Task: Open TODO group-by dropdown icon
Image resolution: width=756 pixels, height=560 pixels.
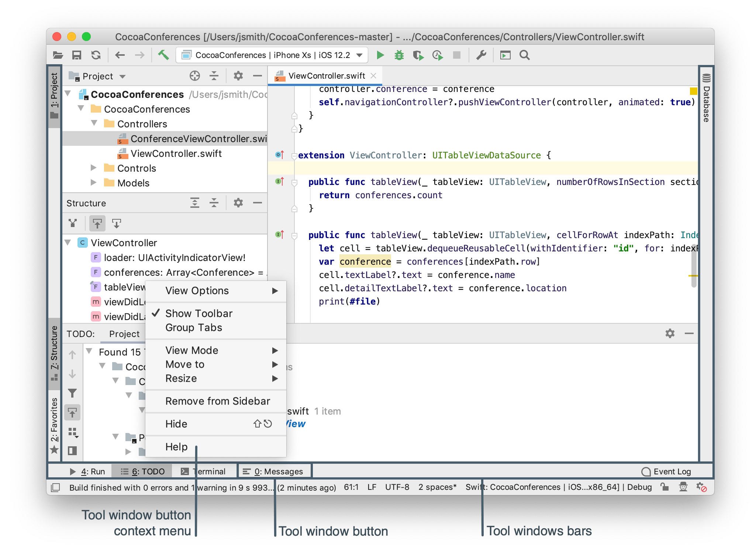Action: tap(73, 432)
